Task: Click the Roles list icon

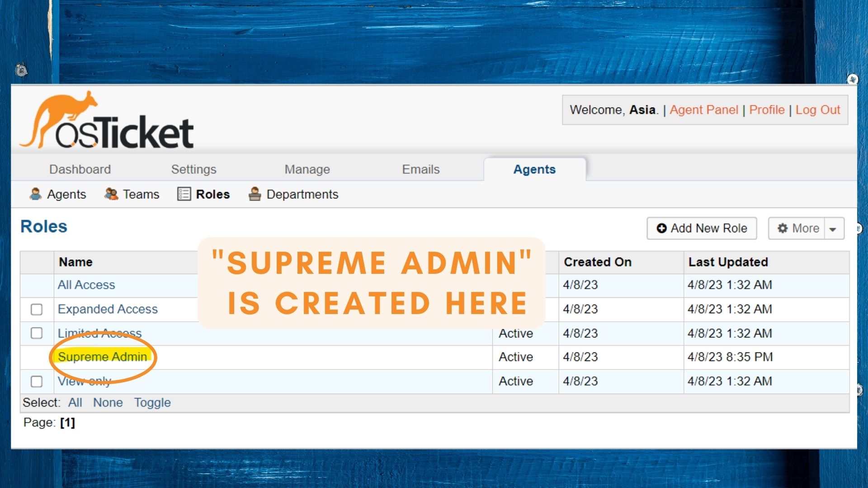Action: click(x=184, y=194)
